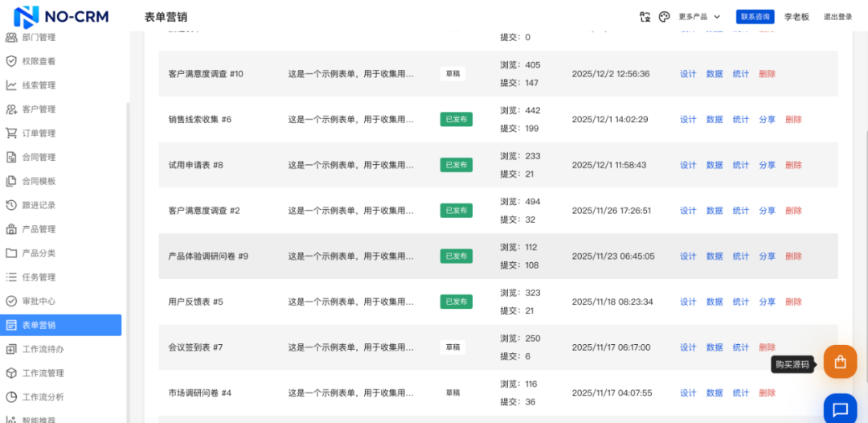Click the 工作流分析 pie chart icon
This screenshot has width=868, height=423.
(11, 397)
